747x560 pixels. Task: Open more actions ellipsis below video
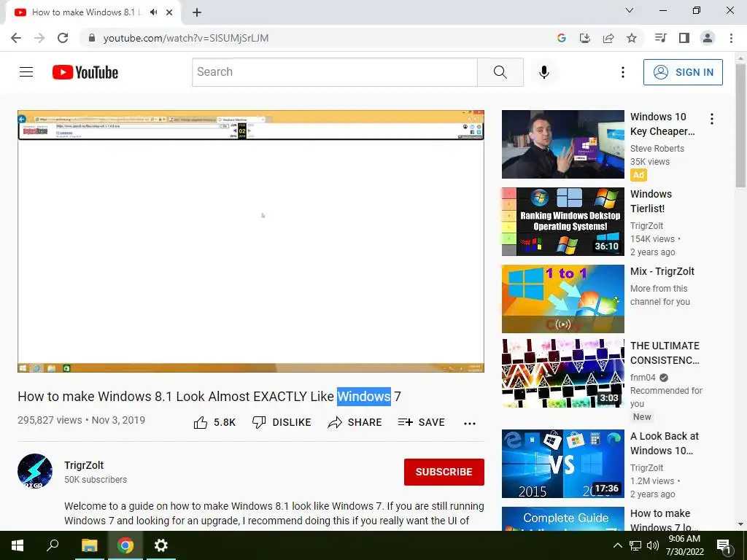point(470,424)
